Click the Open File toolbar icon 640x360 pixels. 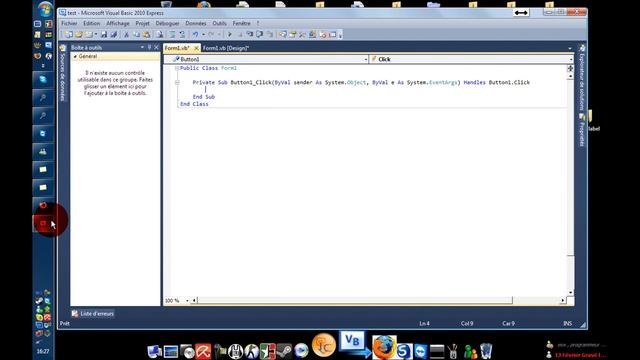pos(79,35)
